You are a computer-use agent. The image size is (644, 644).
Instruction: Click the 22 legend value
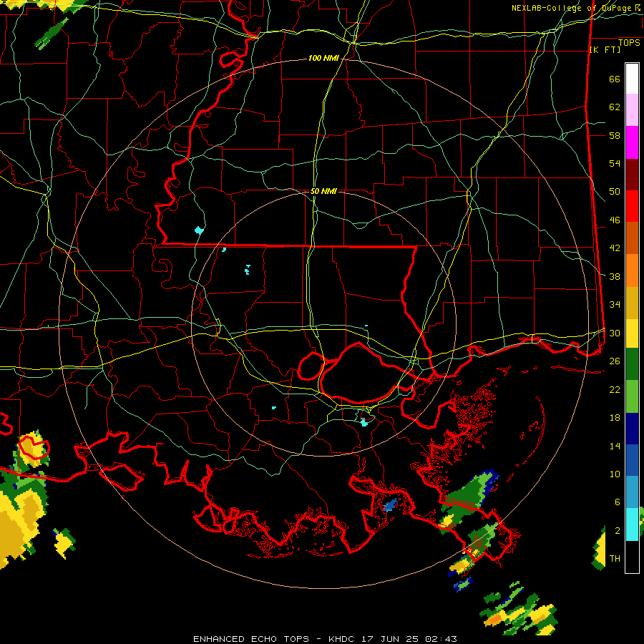pos(615,389)
